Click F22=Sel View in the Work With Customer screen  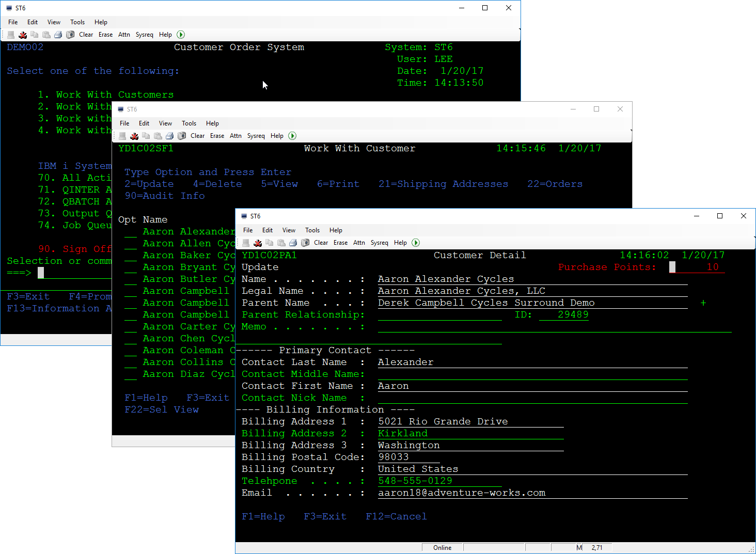point(162,410)
